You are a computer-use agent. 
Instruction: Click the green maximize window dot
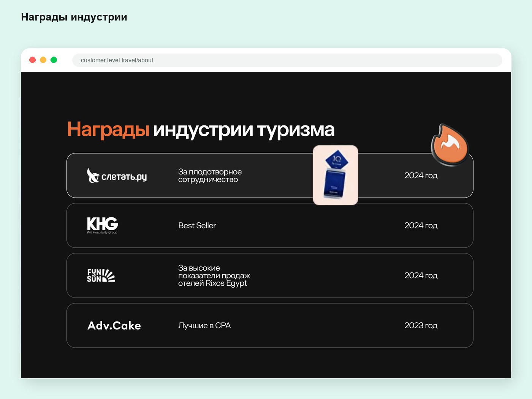pyautogui.click(x=54, y=60)
